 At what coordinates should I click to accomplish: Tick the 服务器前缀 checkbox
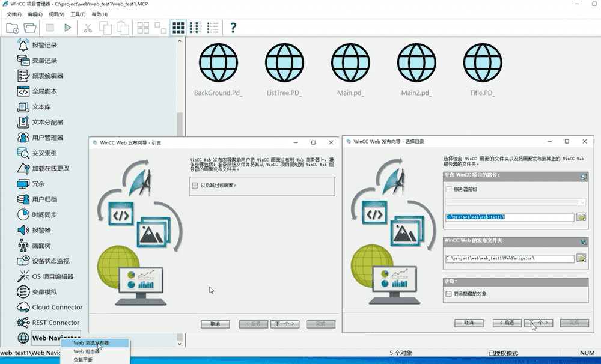pyautogui.click(x=448, y=189)
